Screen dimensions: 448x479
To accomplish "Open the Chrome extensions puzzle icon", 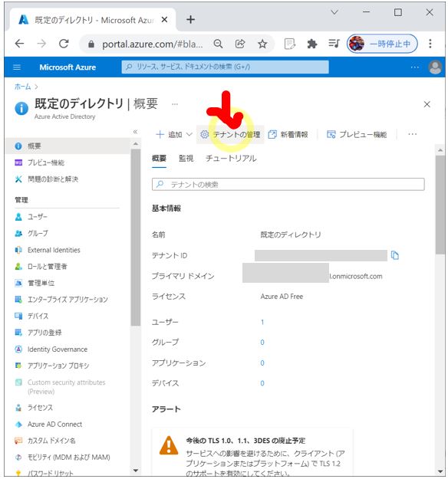I will pyautogui.click(x=311, y=44).
